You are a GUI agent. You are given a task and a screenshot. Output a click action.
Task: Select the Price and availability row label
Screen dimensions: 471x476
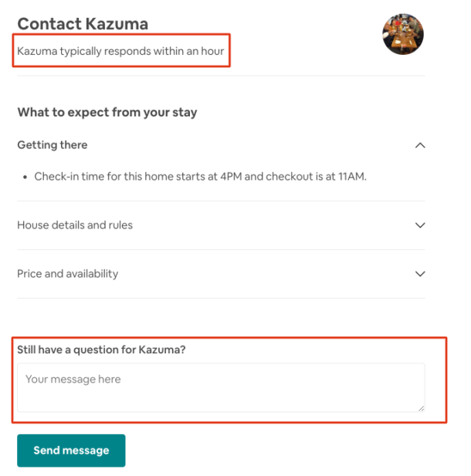[x=68, y=274]
